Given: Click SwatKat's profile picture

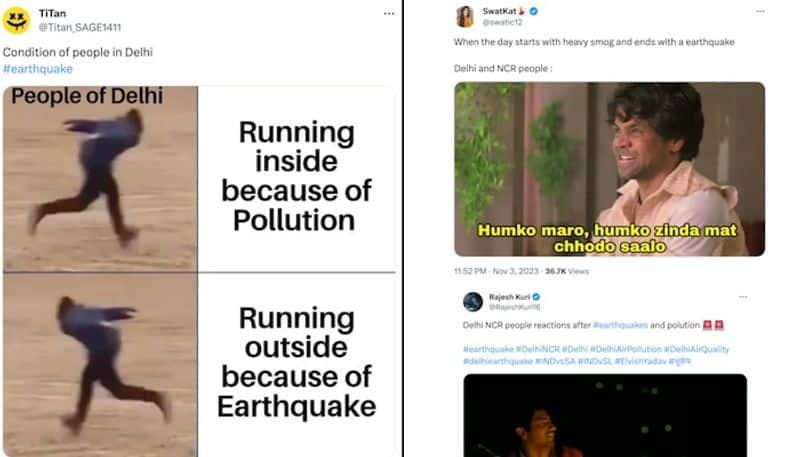Looking at the screenshot, I should [465, 16].
